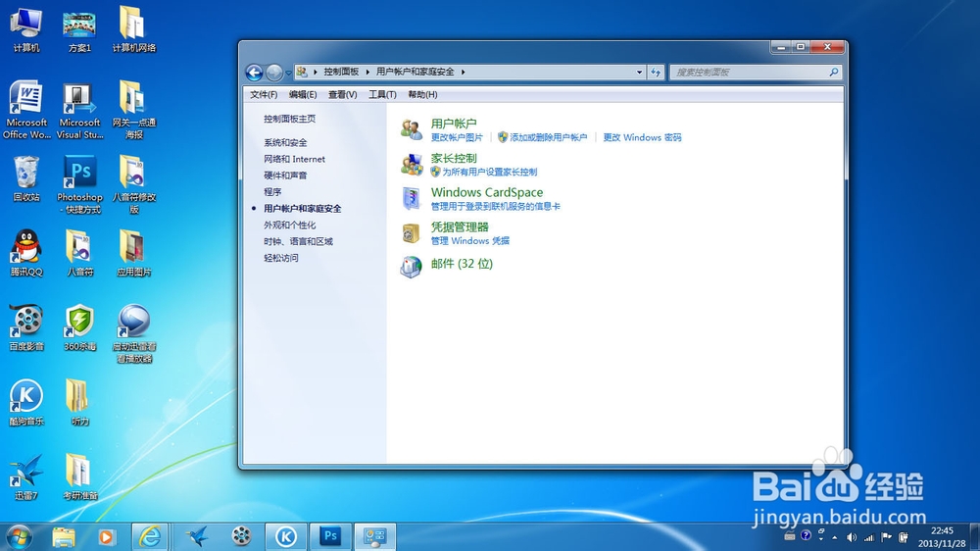Screen dimensions: 980x551
Task: Open recent pages dropdown next to Forward
Action: pos(289,73)
